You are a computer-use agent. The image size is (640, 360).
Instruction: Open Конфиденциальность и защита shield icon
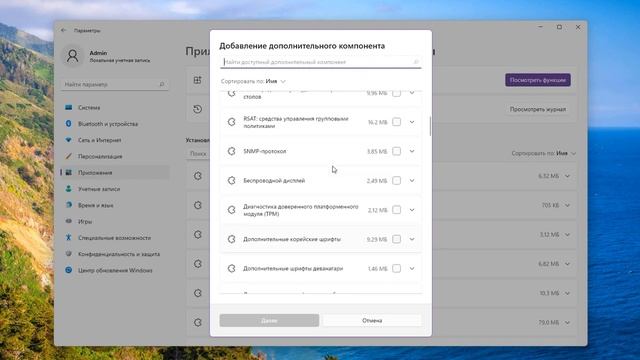[69, 254]
